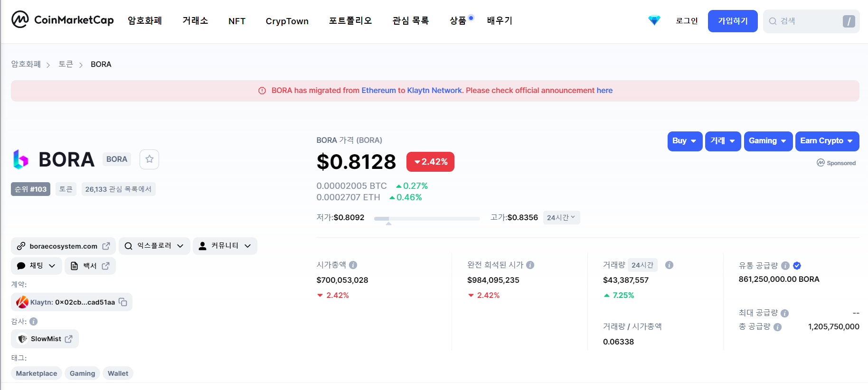Click the 가입하기 sign-up button
This screenshot has height=390, width=868.
(733, 21)
